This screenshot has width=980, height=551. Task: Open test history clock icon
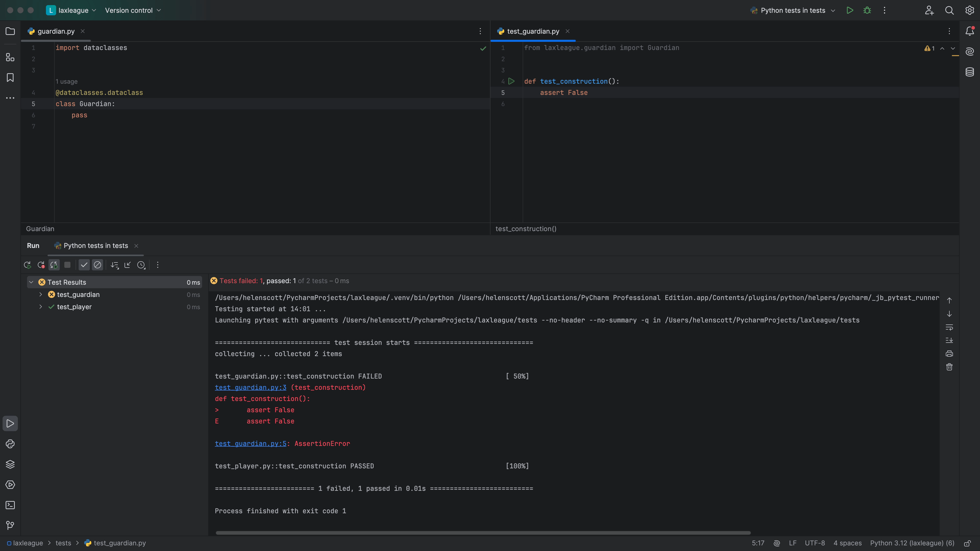(141, 265)
